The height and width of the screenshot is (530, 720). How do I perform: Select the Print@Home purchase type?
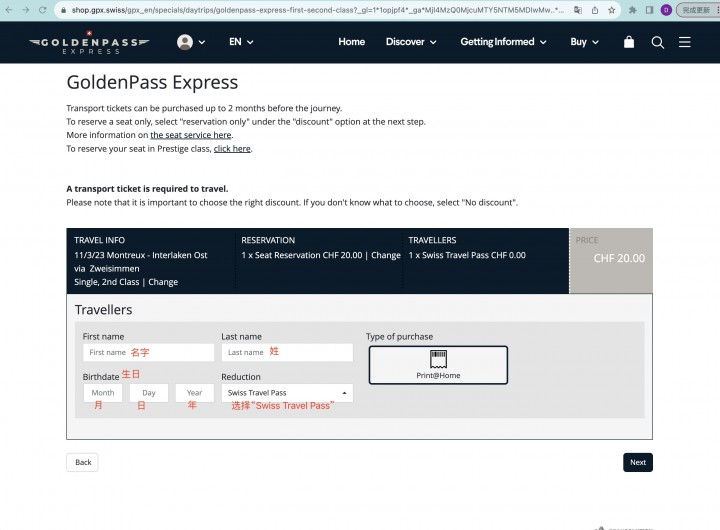point(438,365)
